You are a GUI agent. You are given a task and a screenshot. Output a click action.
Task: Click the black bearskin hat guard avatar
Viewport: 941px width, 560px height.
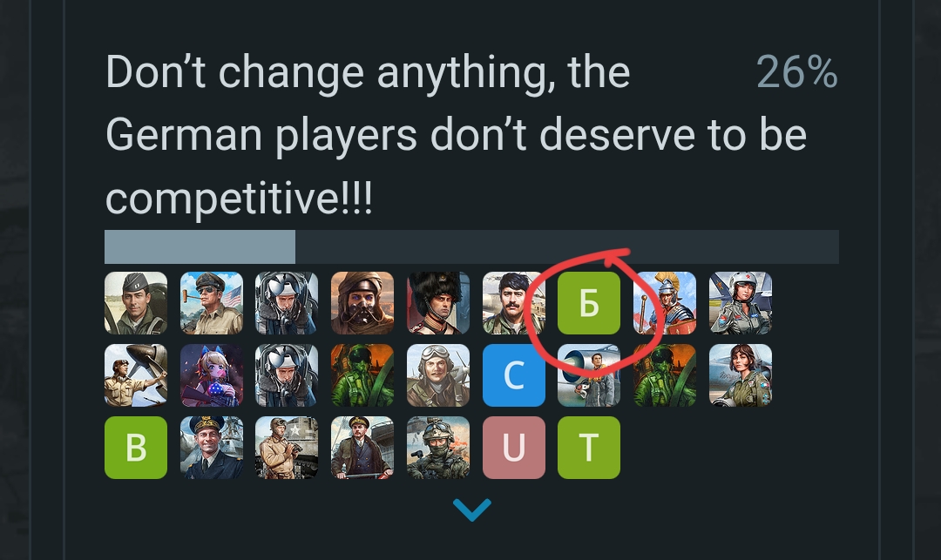(438, 303)
